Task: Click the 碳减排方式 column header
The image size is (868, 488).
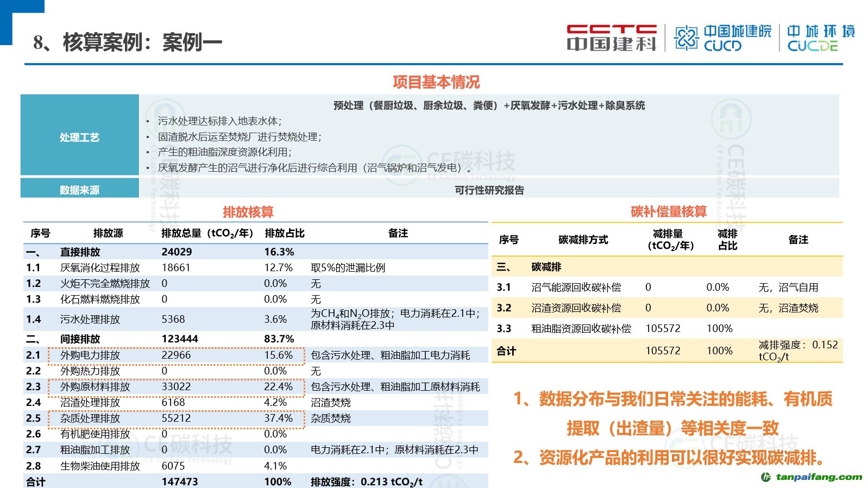Action: click(583, 240)
